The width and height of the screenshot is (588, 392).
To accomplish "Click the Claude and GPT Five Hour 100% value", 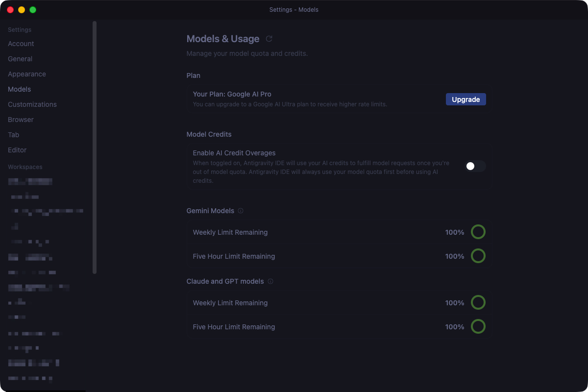I will (455, 327).
